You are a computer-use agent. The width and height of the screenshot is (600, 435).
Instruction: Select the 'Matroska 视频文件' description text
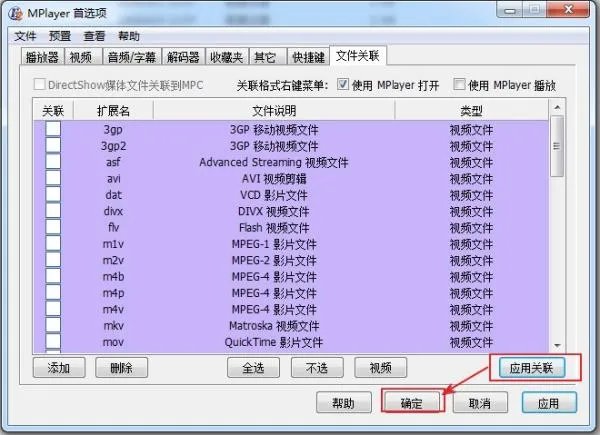coord(274,326)
